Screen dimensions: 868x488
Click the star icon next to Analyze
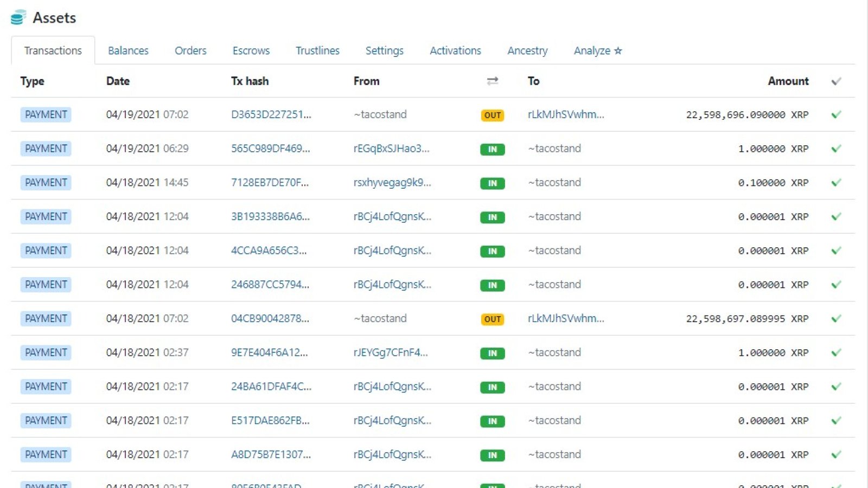click(618, 50)
